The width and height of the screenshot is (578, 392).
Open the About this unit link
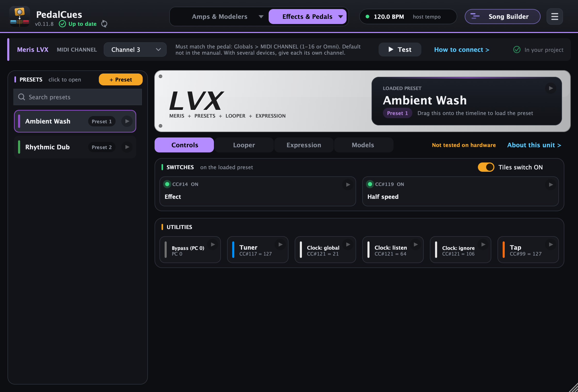[534, 145]
